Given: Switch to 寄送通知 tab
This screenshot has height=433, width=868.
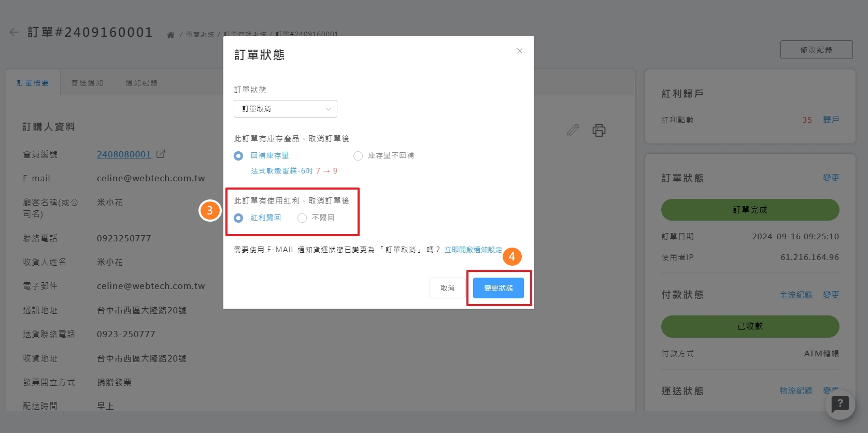Looking at the screenshot, I should (87, 83).
